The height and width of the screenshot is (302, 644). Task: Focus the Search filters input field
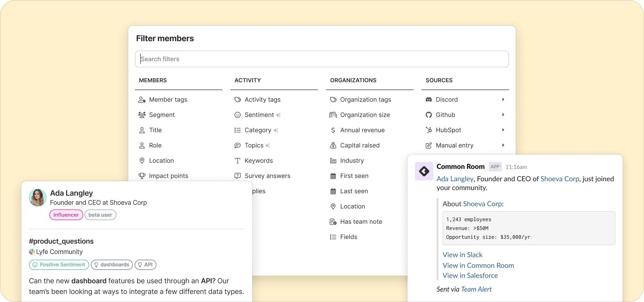coord(322,59)
